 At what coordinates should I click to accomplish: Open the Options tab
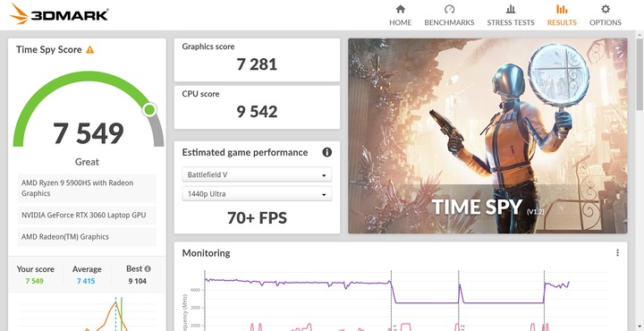click(605, 15)
